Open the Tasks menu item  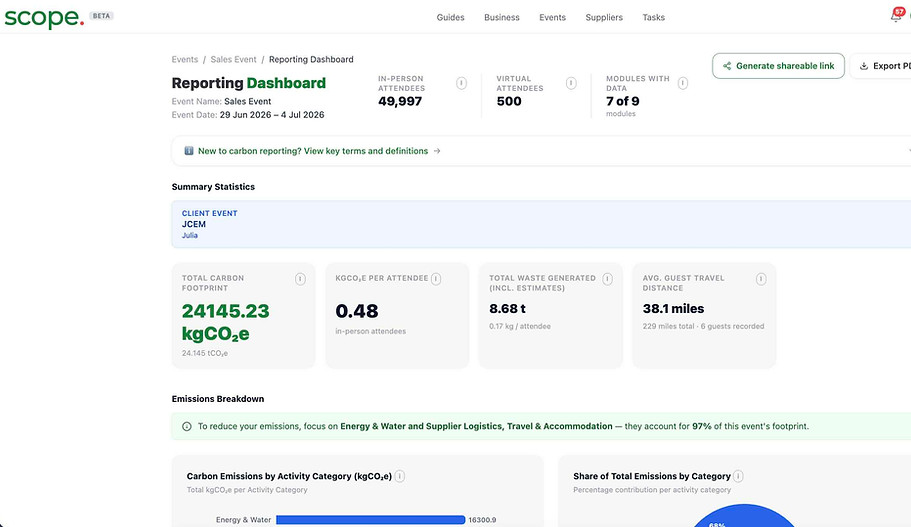[654, 17]
